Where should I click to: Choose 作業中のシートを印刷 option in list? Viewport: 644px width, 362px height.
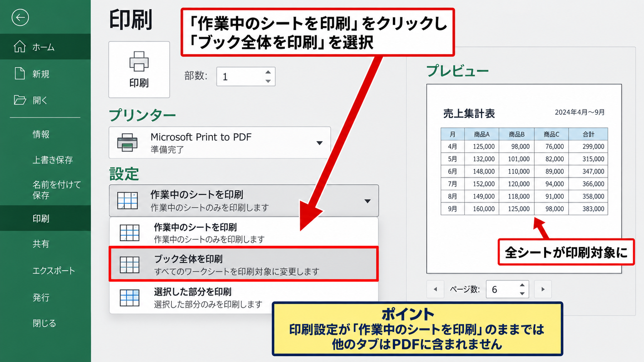[243, 233]
